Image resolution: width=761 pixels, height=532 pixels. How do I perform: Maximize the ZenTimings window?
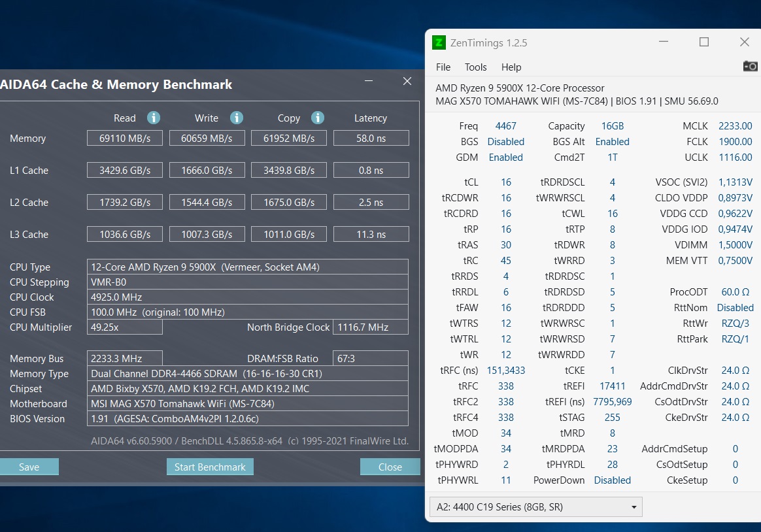(704, 41)
